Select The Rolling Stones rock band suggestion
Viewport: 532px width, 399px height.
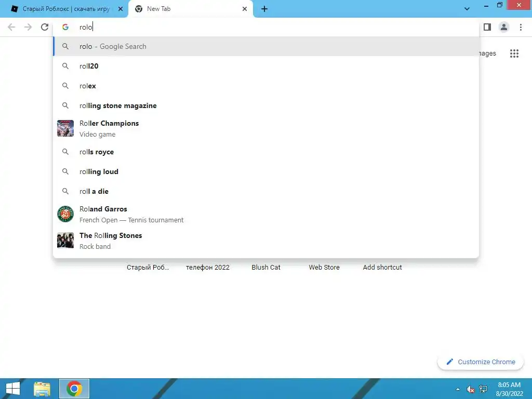(267, 241)
